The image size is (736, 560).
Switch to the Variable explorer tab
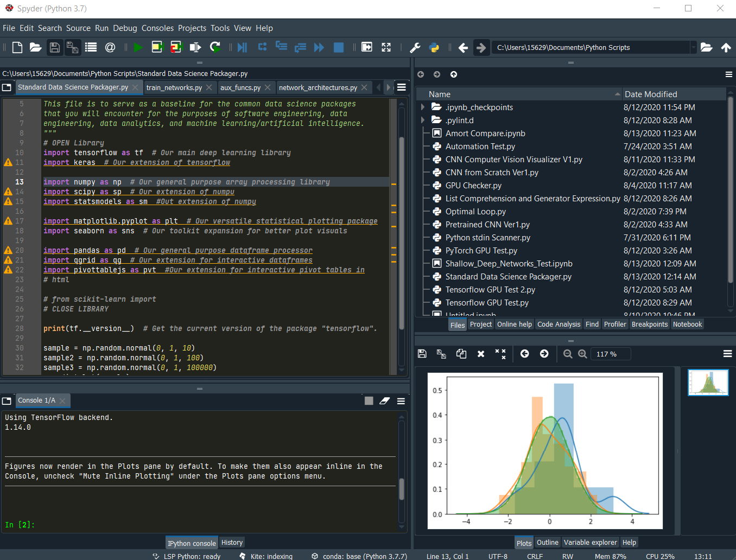[x=591, y=542]
